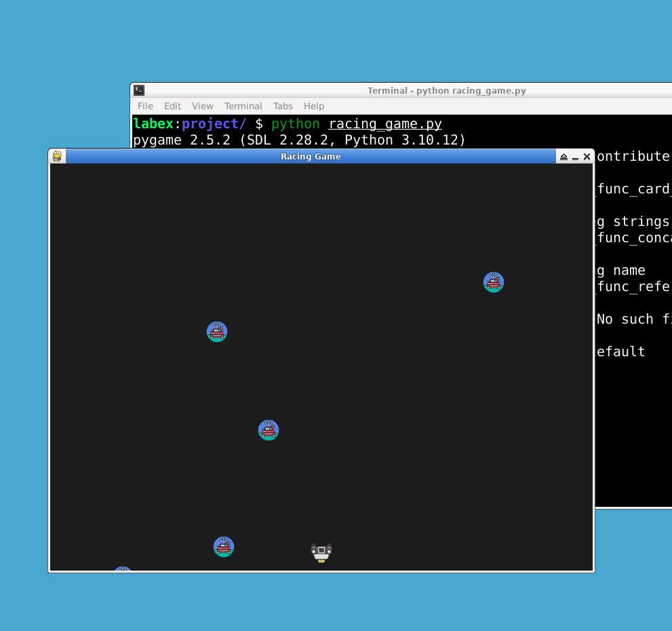Click the enemy car nearest the player car
672x631 pixels.
(224, 547)
